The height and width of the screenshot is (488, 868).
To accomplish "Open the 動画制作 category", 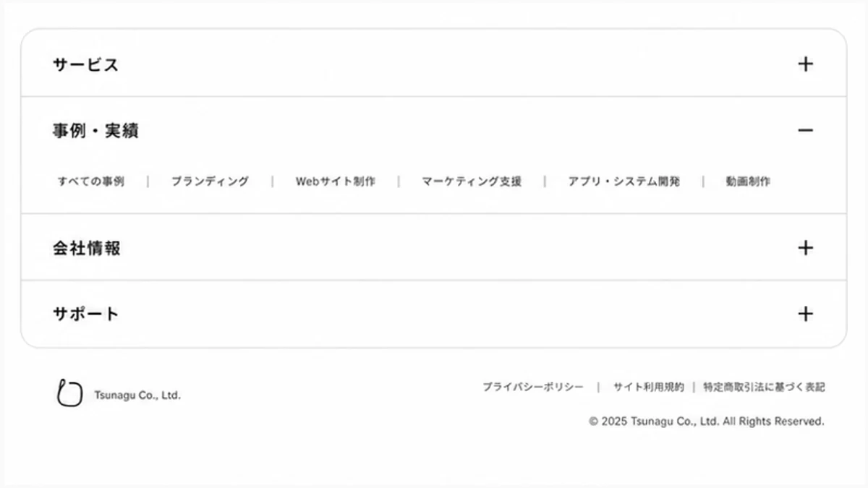I will [748, 181].
